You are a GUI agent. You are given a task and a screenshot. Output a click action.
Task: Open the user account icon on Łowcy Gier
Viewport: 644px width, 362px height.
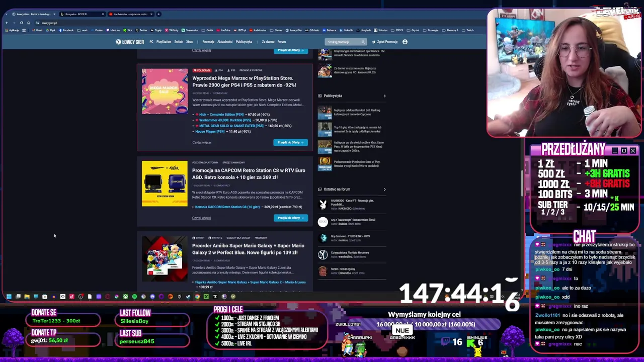pos(405,42)
